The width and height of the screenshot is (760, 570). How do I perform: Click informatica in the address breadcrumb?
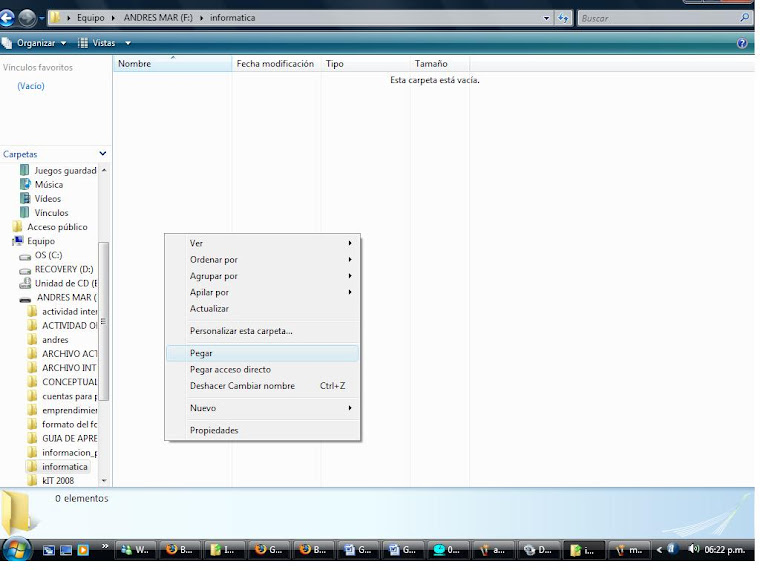(232, 18)
